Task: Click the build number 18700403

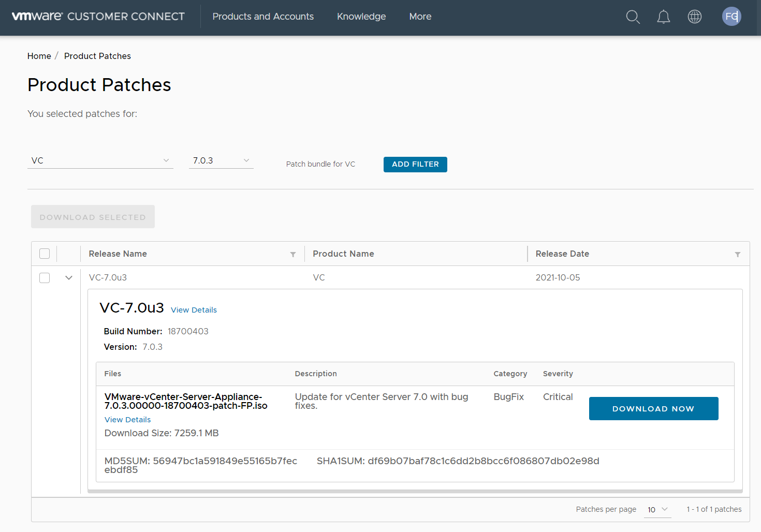Action: [188, 331]
